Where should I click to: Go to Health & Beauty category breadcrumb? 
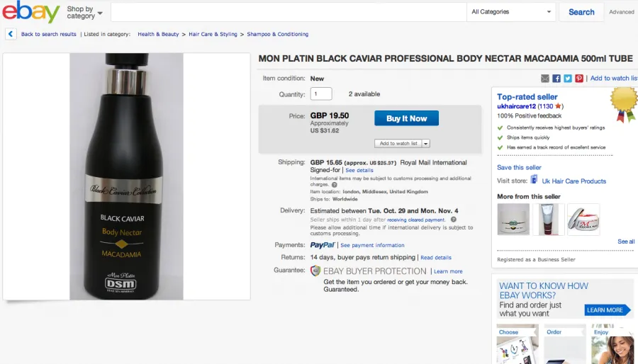click(x=158, y=34)
